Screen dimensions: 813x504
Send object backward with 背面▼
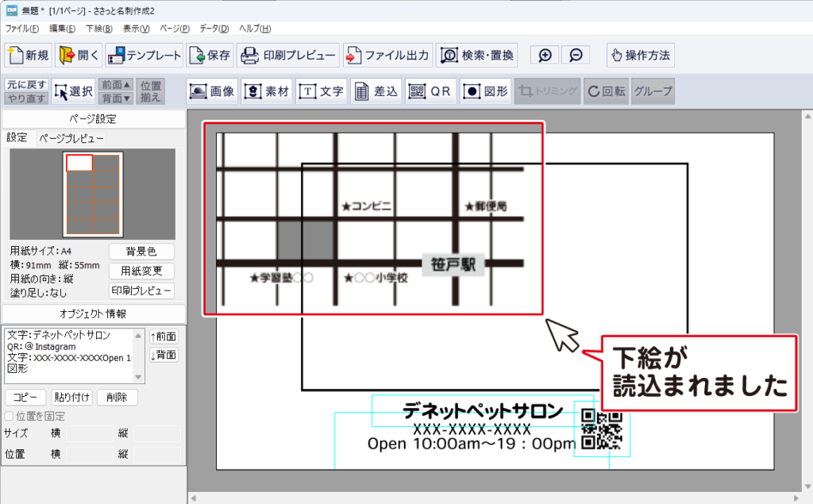[x=115, y=98]
